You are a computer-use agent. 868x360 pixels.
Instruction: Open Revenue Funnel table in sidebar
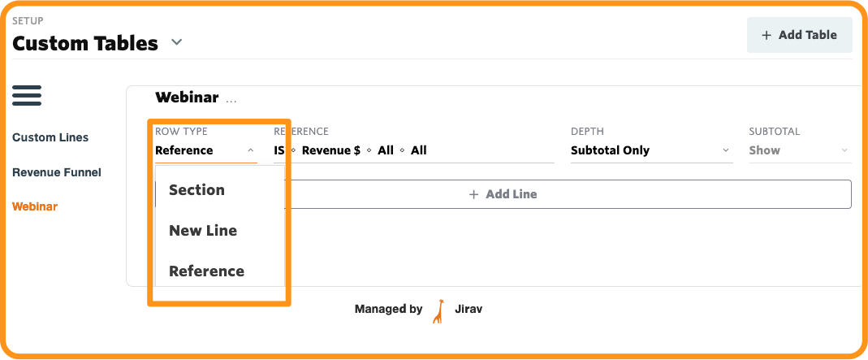57,172
